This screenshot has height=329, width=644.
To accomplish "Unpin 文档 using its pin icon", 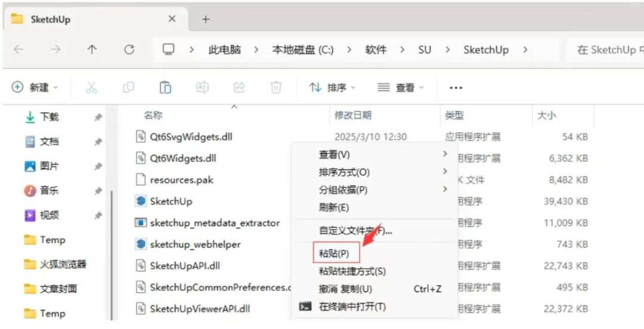I will coord(98,142).
